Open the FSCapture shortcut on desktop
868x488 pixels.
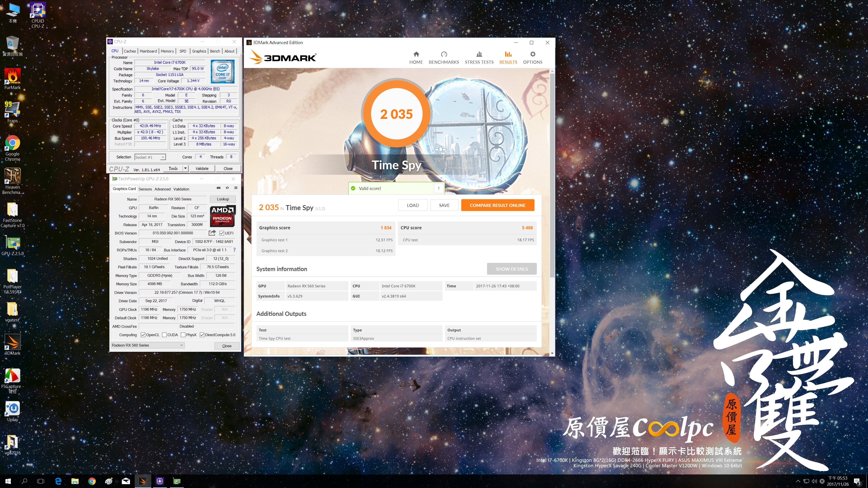click(x=12, y=380)
